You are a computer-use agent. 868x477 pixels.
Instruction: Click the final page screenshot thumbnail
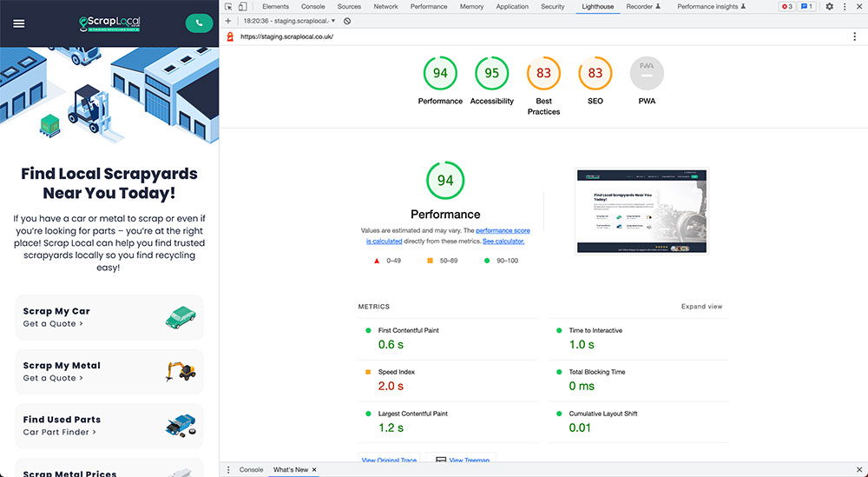pos(641,211)
